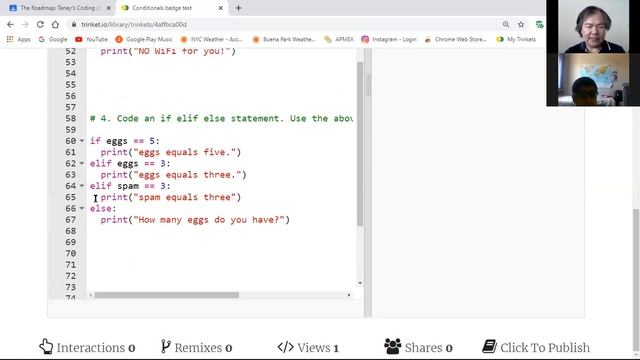Screen dimensions: 640x360
Task: Open the Chrome Web Store bookmark
Action: (x=456, y=39)
